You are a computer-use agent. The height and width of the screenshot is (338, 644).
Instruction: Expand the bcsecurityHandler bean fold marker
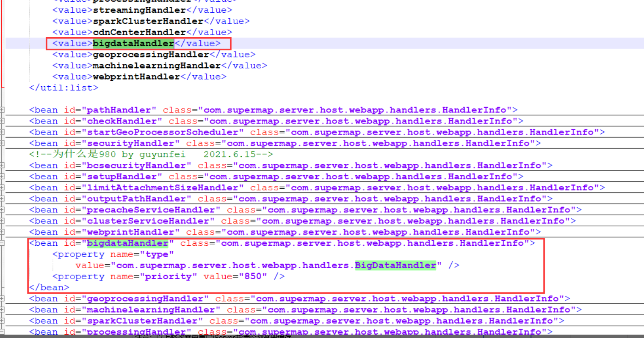coord(2,165)
